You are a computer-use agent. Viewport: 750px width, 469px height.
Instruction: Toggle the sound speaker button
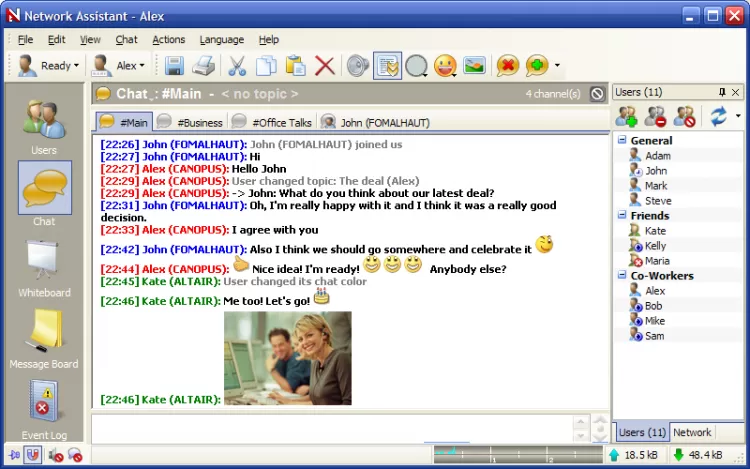point(357,66)
